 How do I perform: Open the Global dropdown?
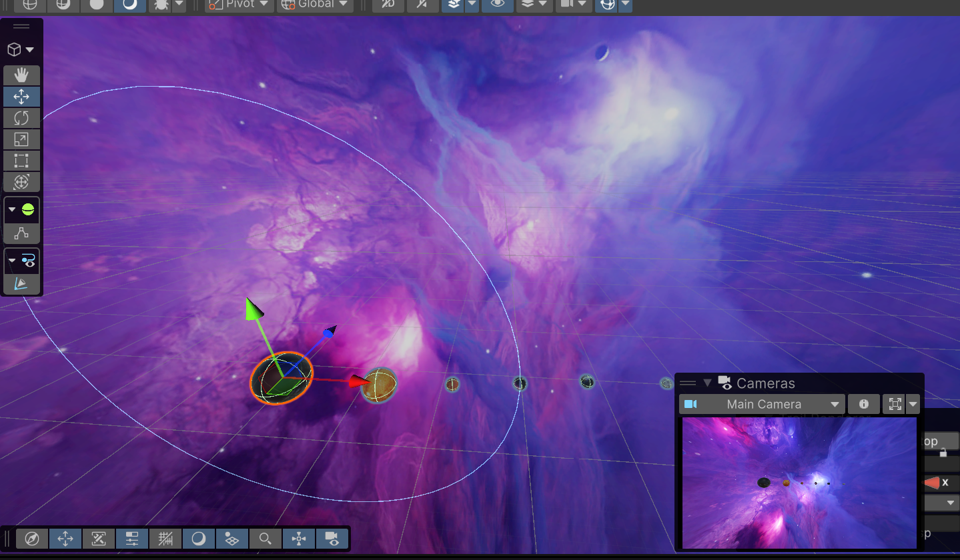[x=316, y=5]
